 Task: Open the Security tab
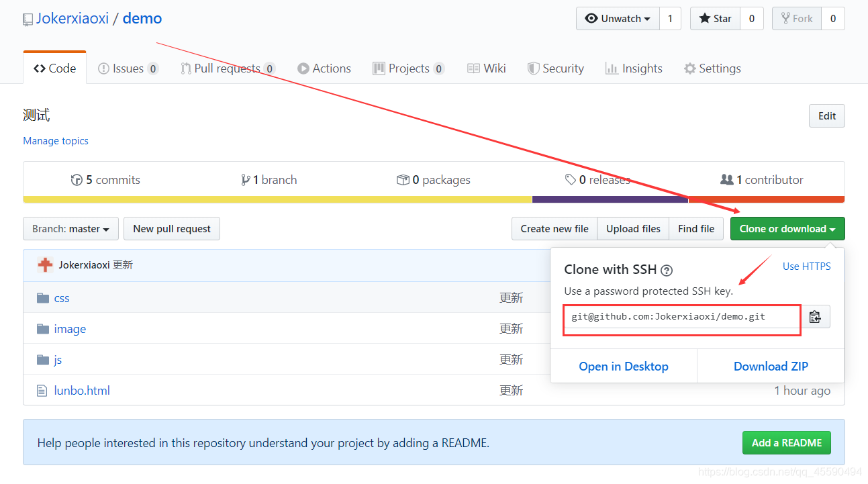[x=555, y=68]
